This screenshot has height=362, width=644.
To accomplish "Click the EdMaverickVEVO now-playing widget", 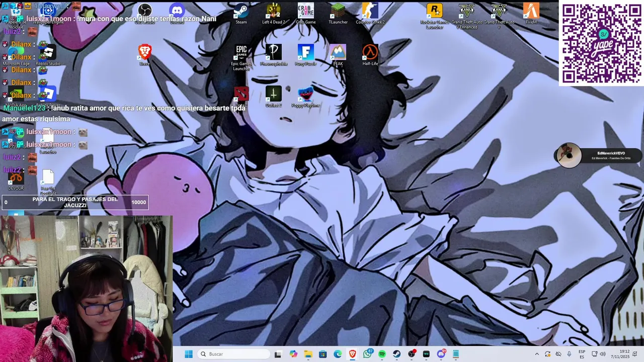I will [598, 155].
